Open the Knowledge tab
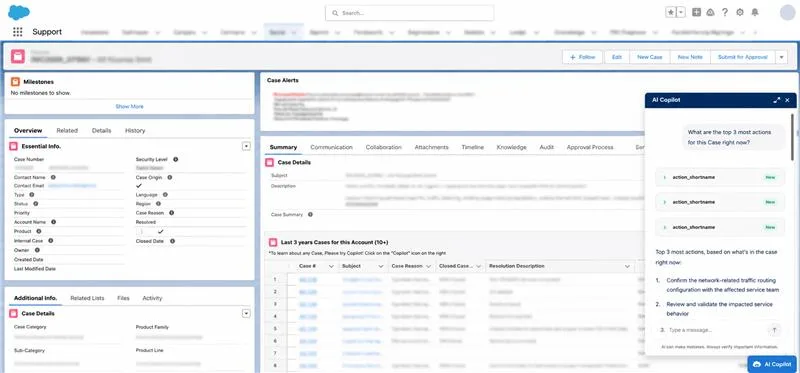Image resolution: width=800 pixels, height=373 pixels. click(511, 147)
